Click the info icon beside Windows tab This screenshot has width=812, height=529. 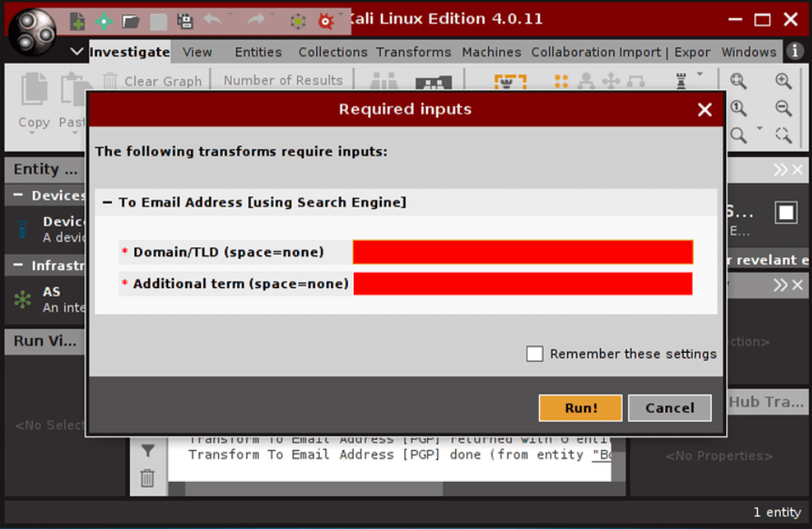[x=795, y=51]
